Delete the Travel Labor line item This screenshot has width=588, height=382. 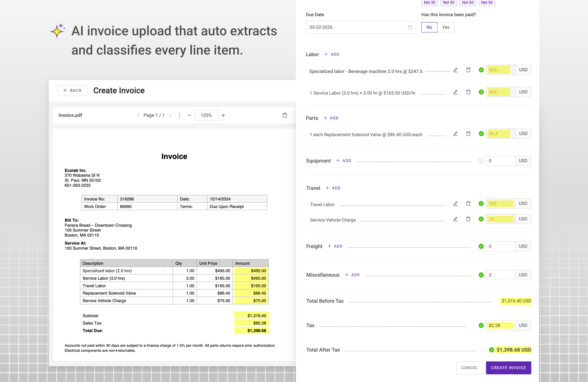468,204
